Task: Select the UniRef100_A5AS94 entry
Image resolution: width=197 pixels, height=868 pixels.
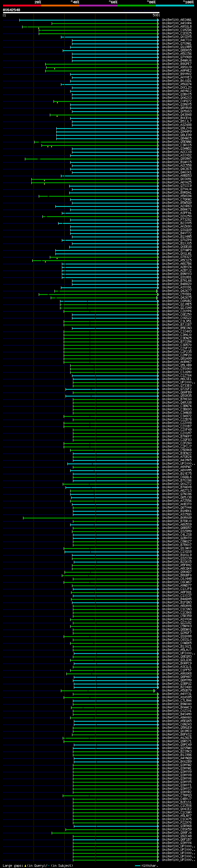Action: coord(177,196)
